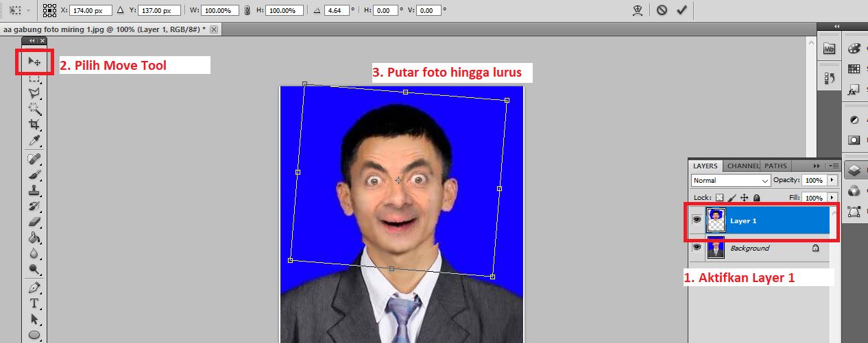The height and width of the screenshot is (343, 868).
Task: Select the Clone Stamp tool
Action: [x=34, y=190]
